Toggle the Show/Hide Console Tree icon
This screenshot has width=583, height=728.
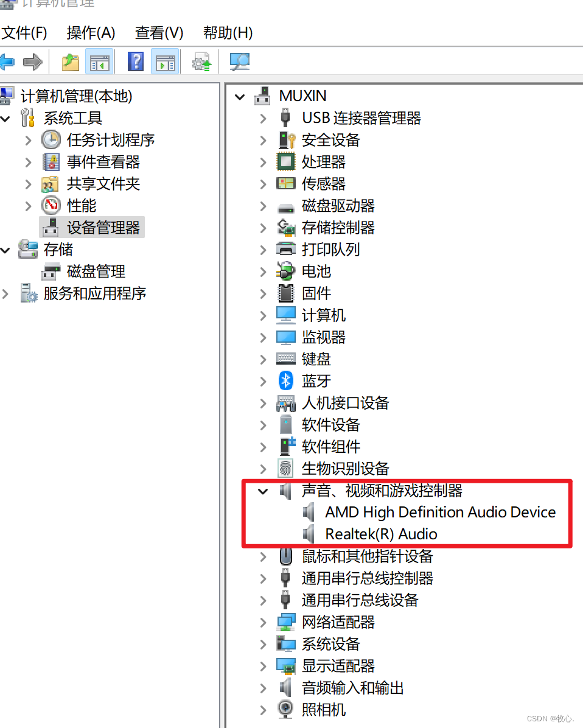(99, 61)
